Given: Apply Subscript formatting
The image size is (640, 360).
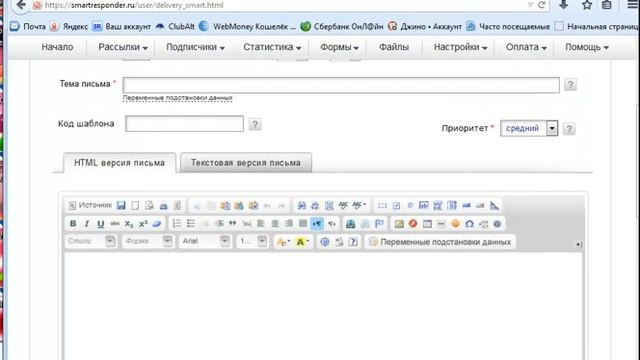Looking at the screenshot, I should [129, 224].
